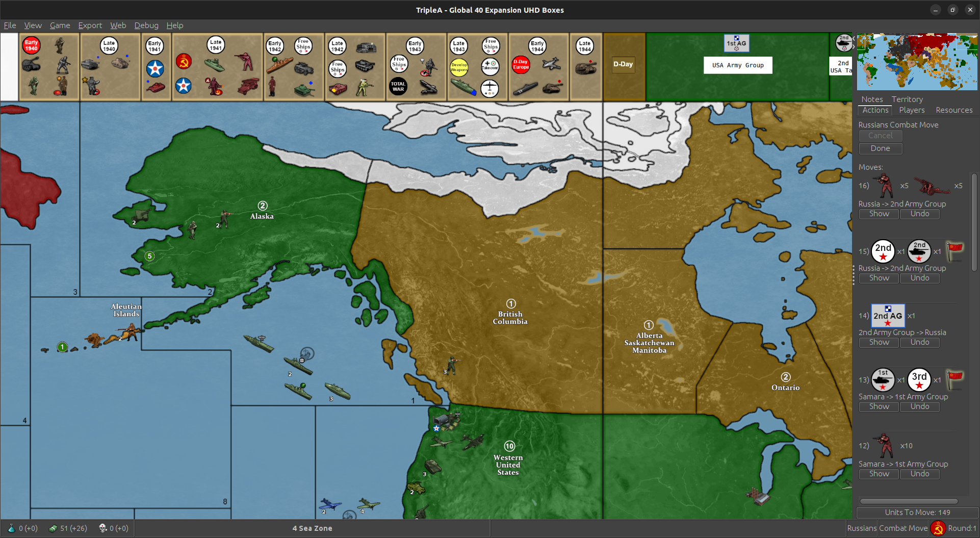Screen dimensions: 980x538
Task: Click the Early 1941 round marker
Action: (154, 46)
